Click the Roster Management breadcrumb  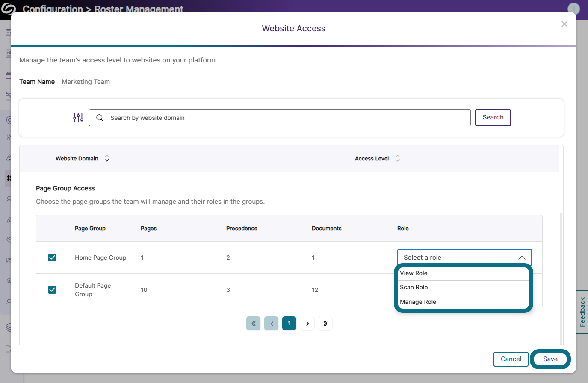(139, 9)
